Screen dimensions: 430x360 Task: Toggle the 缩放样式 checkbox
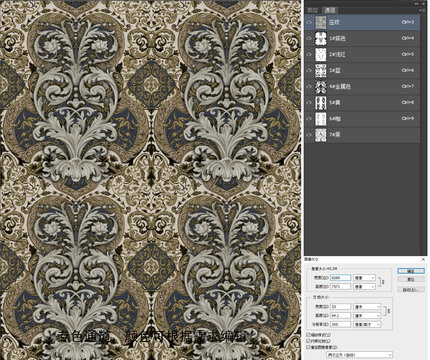point(308,334)
